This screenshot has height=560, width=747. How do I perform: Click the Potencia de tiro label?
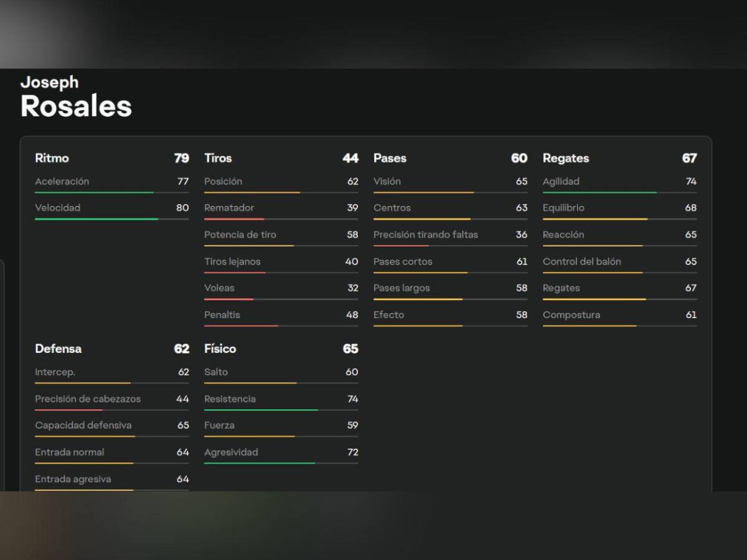tap(240, 235)
